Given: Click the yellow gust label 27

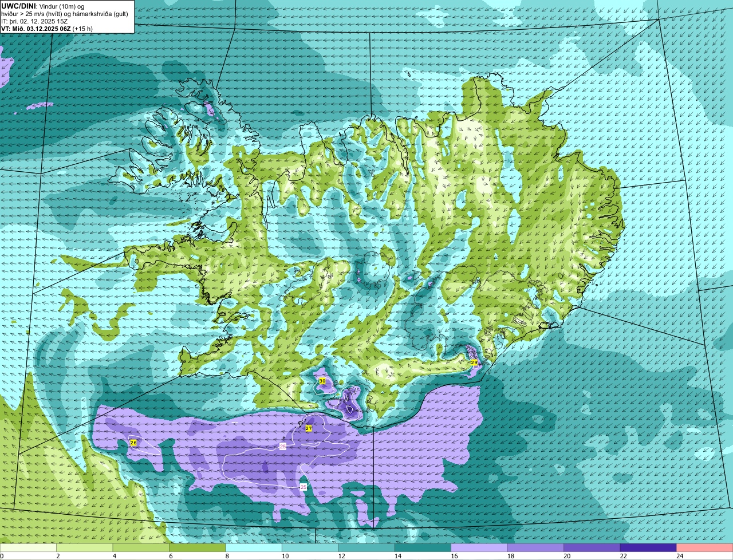Looking at the screenshot, I should 308,428.
